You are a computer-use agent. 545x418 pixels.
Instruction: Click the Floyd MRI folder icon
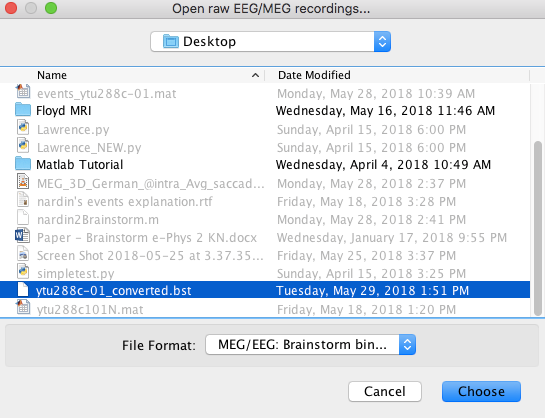pyautogui.click(x=23, y=110)
